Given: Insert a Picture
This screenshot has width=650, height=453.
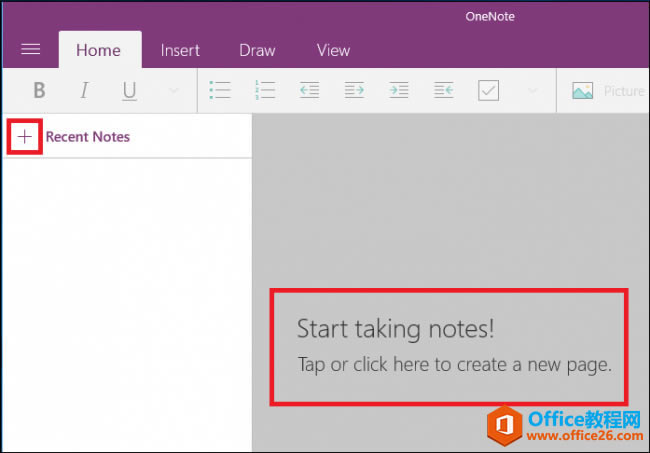Looking at the screenshot, I should click(608, 91).
